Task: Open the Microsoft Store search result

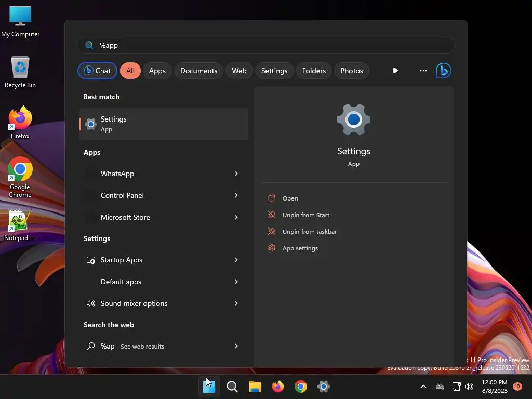Action: (164, 217)
